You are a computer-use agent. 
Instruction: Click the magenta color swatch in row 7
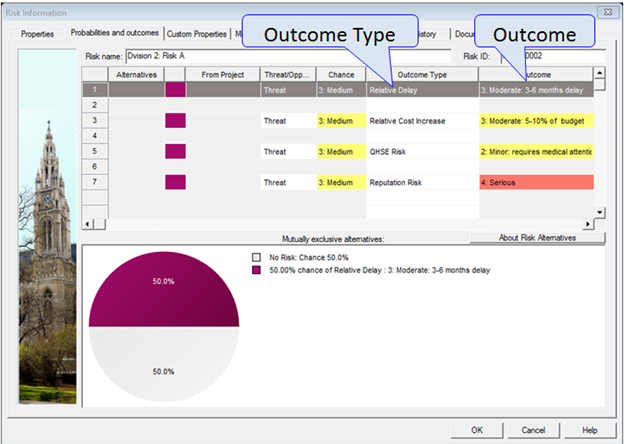(175, 183)
